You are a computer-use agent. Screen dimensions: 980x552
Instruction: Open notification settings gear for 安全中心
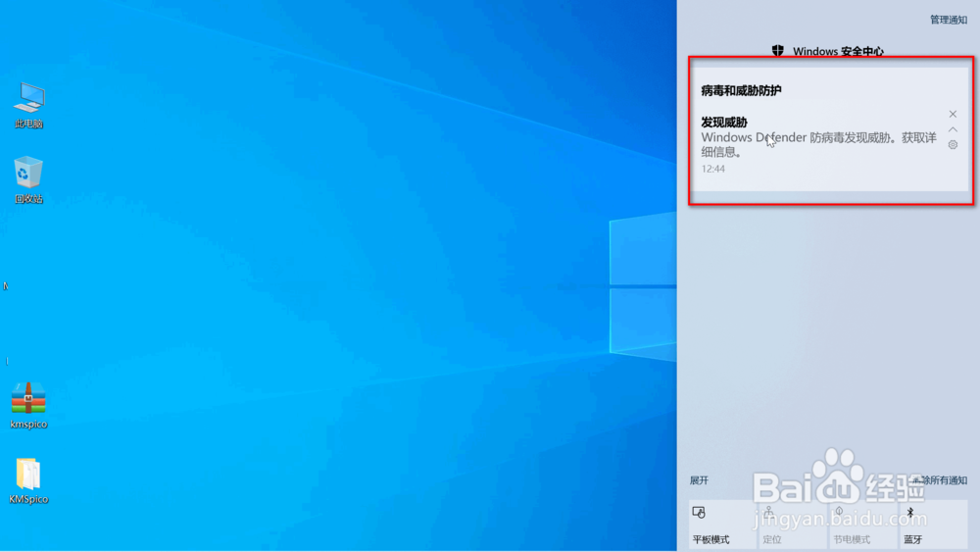953,144
